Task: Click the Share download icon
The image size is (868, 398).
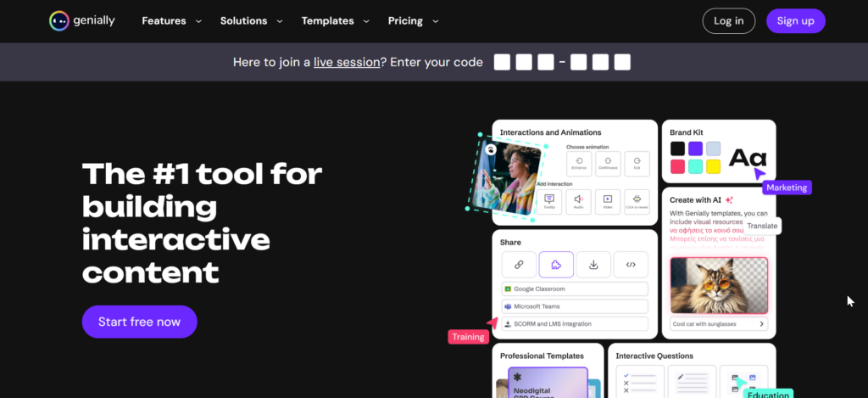Action: point(593,265)
